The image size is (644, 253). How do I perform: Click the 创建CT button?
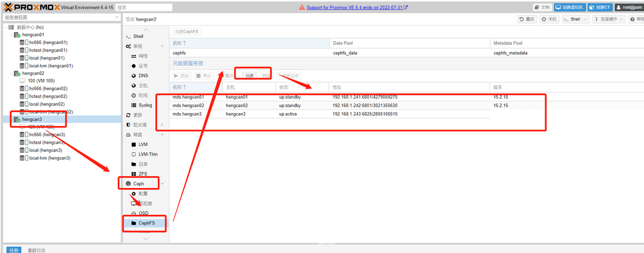click(600, 8)
